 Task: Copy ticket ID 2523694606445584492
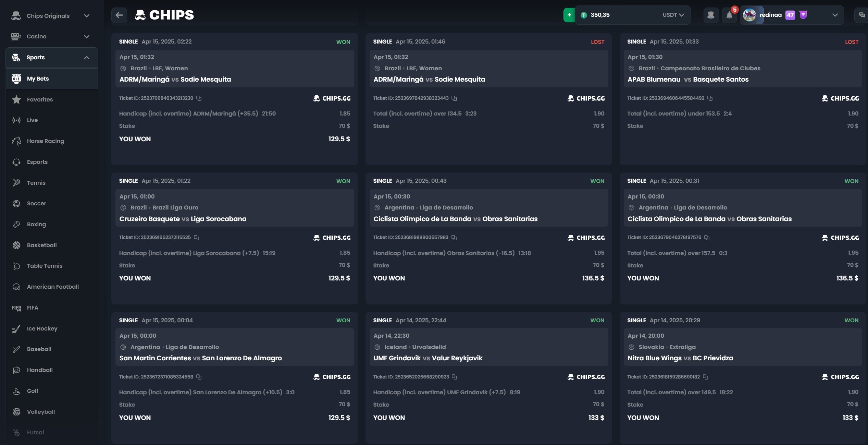click(710, 98)
